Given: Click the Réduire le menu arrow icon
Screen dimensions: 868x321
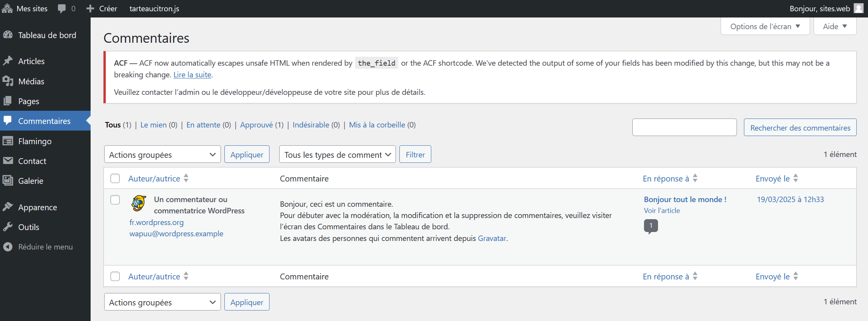Looking at the screenshot, I should tap(8, 247).
